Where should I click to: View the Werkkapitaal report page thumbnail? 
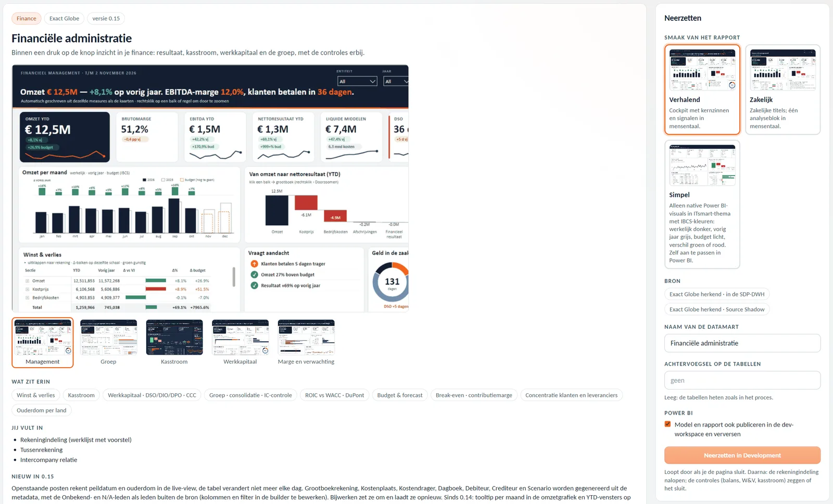click(240, 343)
